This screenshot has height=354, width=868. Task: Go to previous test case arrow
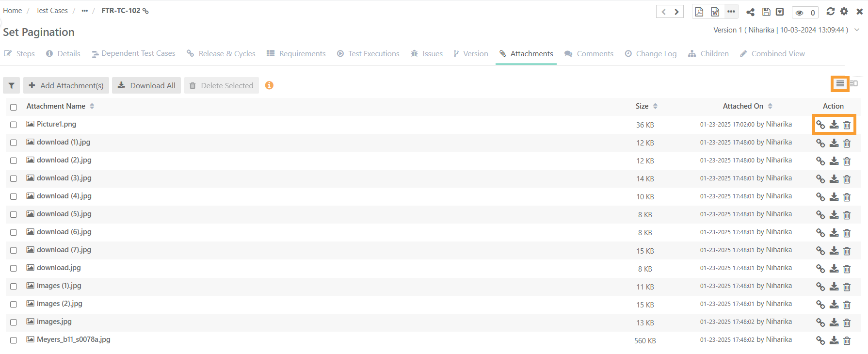(663, 12)
